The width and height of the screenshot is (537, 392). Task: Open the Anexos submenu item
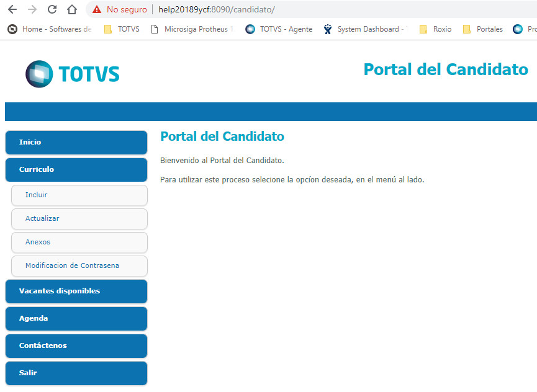tap(79, 243)
